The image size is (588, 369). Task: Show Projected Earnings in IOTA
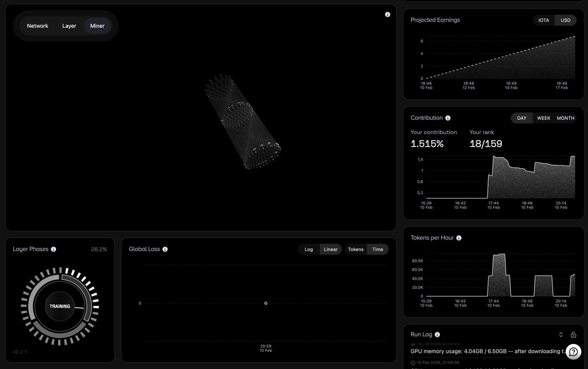point(544,21)
